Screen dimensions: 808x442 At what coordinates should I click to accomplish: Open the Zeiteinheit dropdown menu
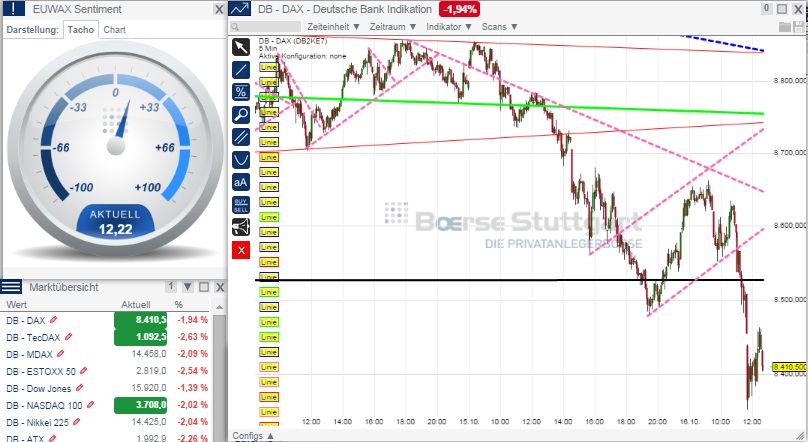tap(333, 27)
